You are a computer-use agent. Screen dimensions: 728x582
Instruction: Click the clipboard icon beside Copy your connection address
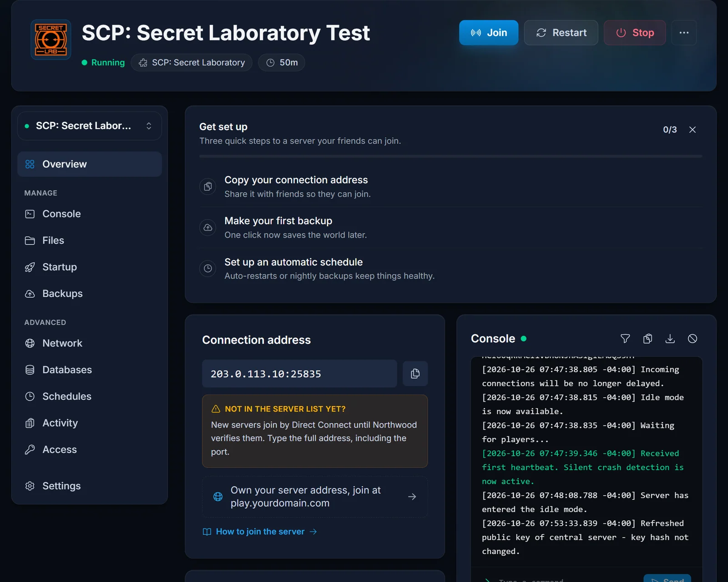[208, 186]
